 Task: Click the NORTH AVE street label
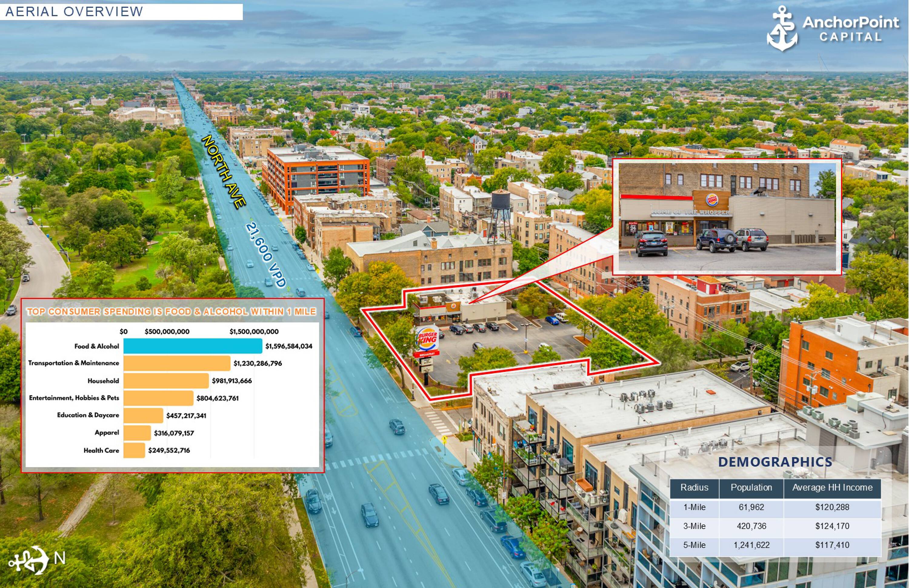223,171
